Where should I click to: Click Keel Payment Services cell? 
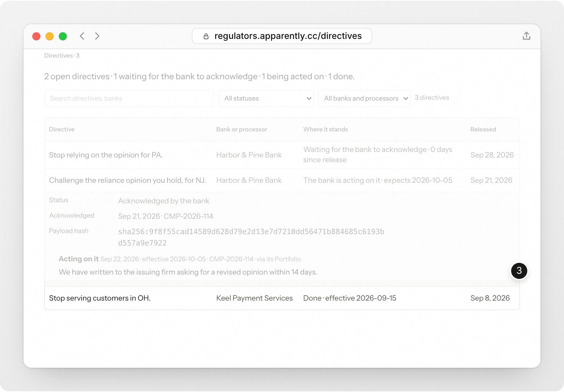254,298
